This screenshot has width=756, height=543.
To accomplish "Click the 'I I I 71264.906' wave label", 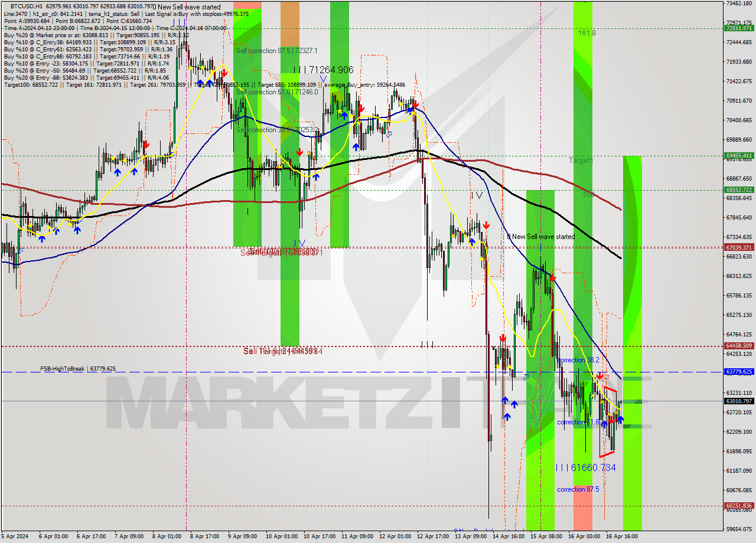I will click(x=323, y=70).
